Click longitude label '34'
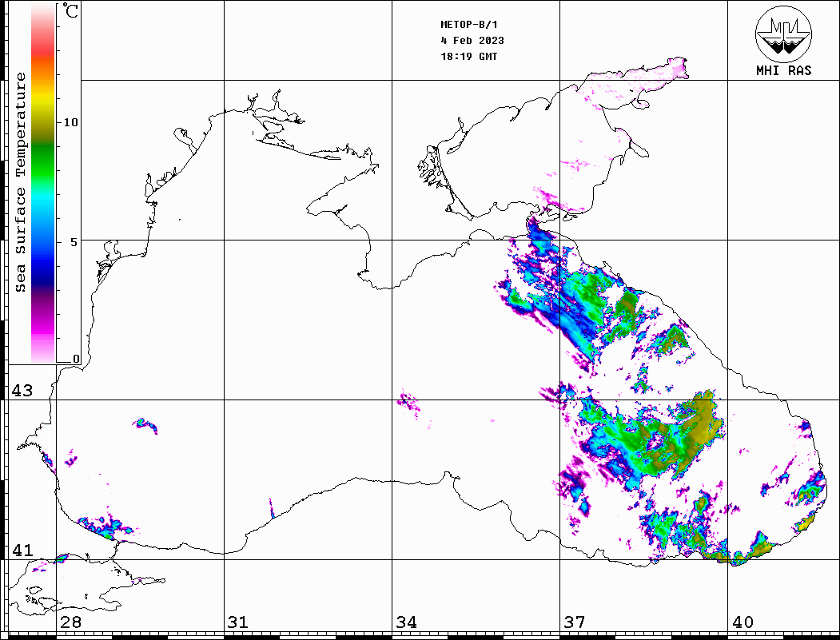 [407, 622]
